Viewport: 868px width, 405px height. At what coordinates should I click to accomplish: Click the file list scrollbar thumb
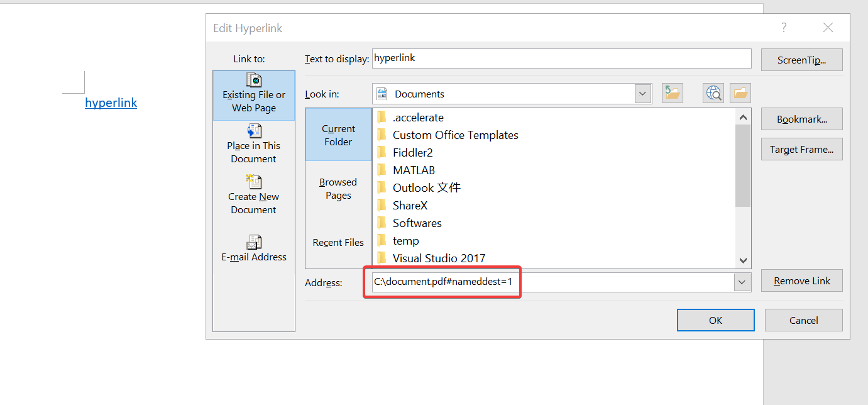click(x=743, y=165)
